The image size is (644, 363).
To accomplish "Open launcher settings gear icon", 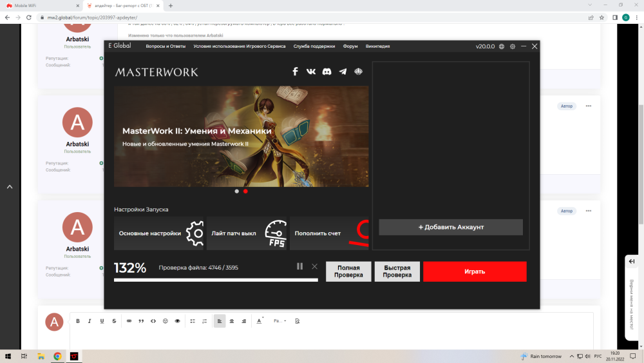I will tap(513, 46).
